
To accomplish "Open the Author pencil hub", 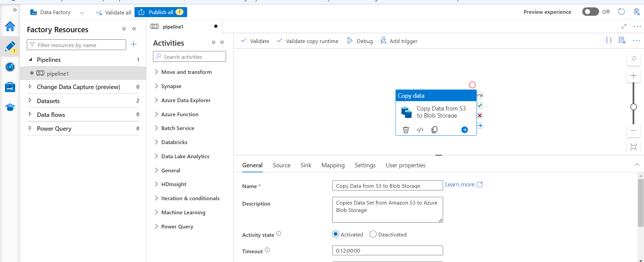I will click(10, 47).
